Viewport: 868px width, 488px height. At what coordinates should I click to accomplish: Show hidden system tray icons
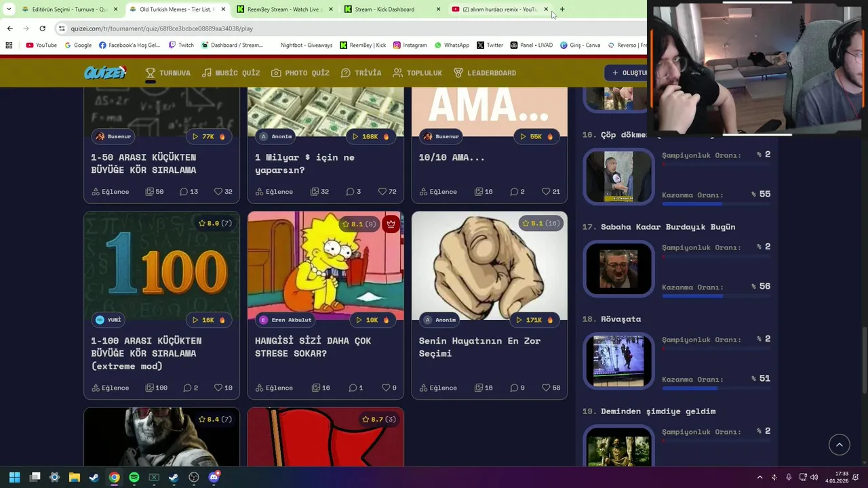click(759, 477)
